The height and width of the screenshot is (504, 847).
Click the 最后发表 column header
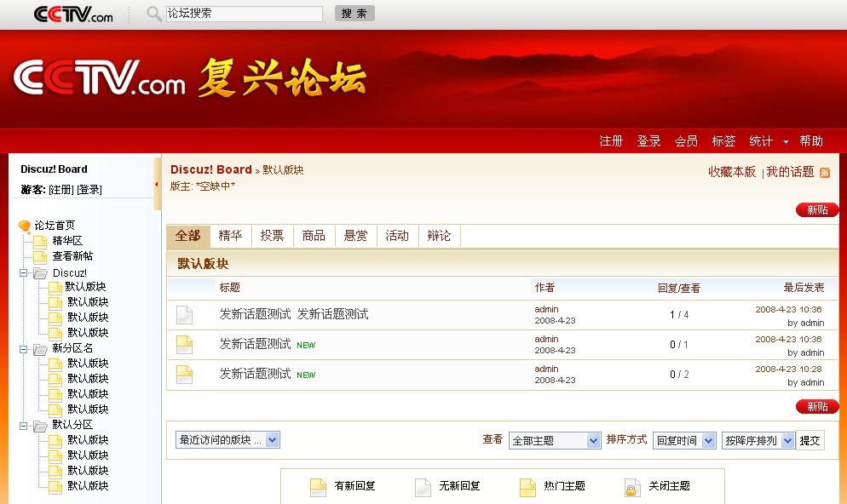[804, 288]
